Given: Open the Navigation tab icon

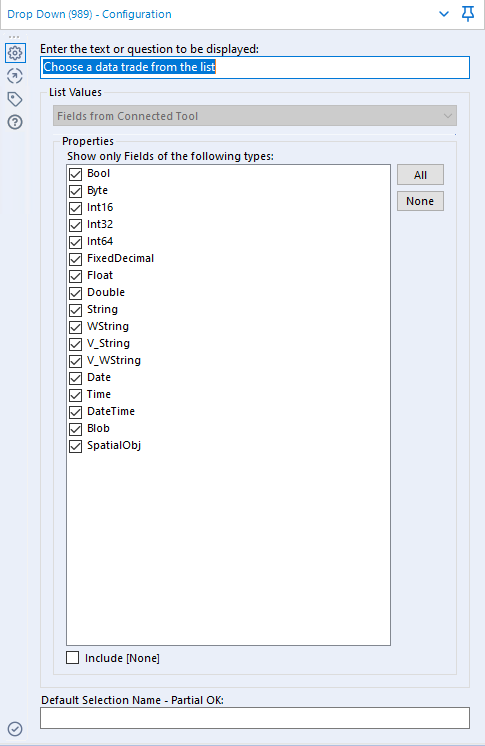Looking at the screenshot, I should (x=15, y=76).
